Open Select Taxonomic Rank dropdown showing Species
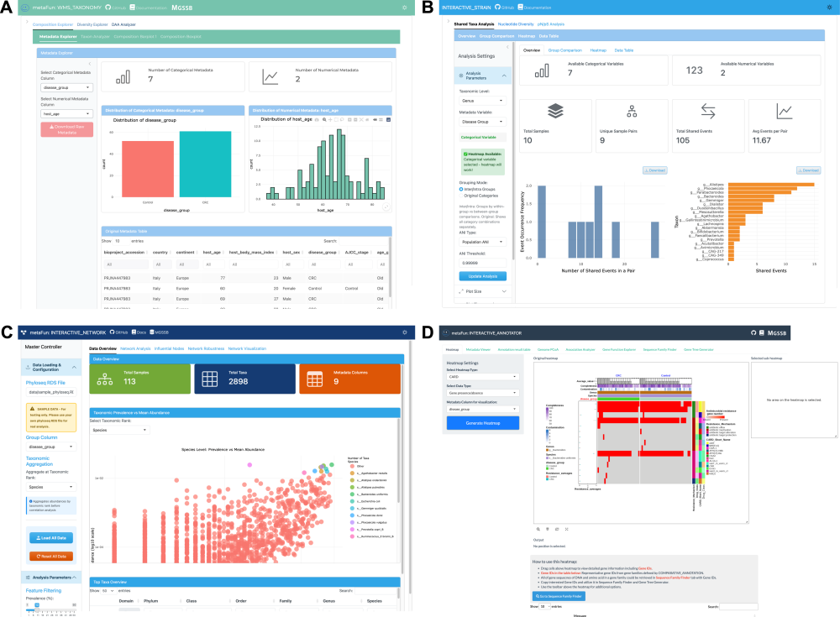The width and height of the screenshot is (840, 617). (119, 430)
